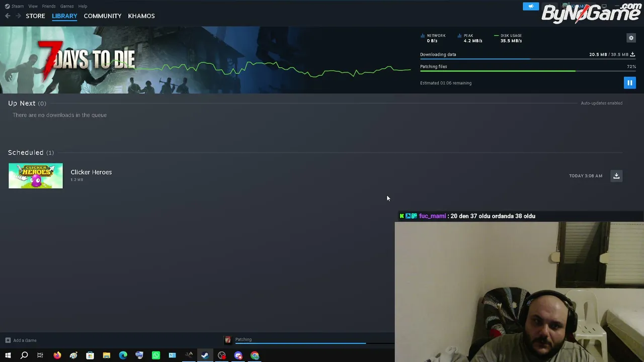Click the Downloading data progress bar
The width and height of the screenshot is (644, 362).
(x=528, y=59)
